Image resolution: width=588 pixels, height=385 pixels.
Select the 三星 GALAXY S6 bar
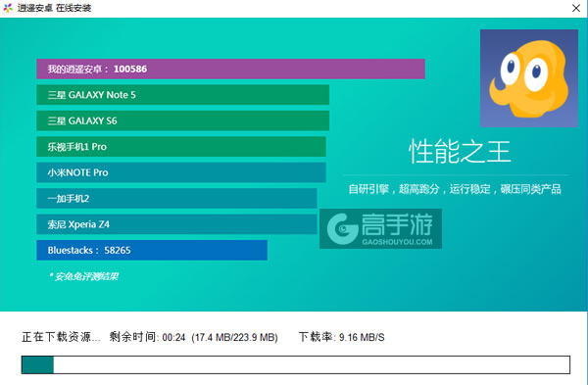(182, 120)
